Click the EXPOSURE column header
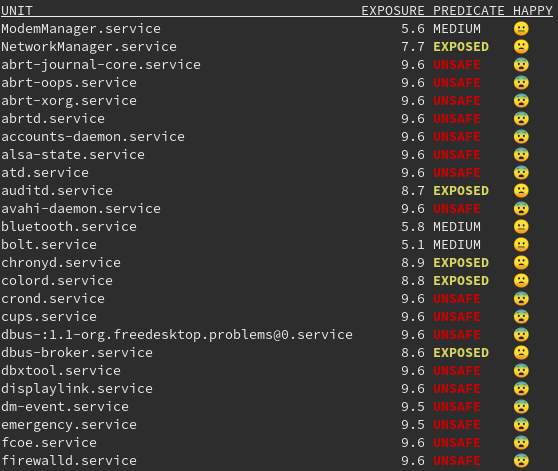 click(x=393, y=11)
